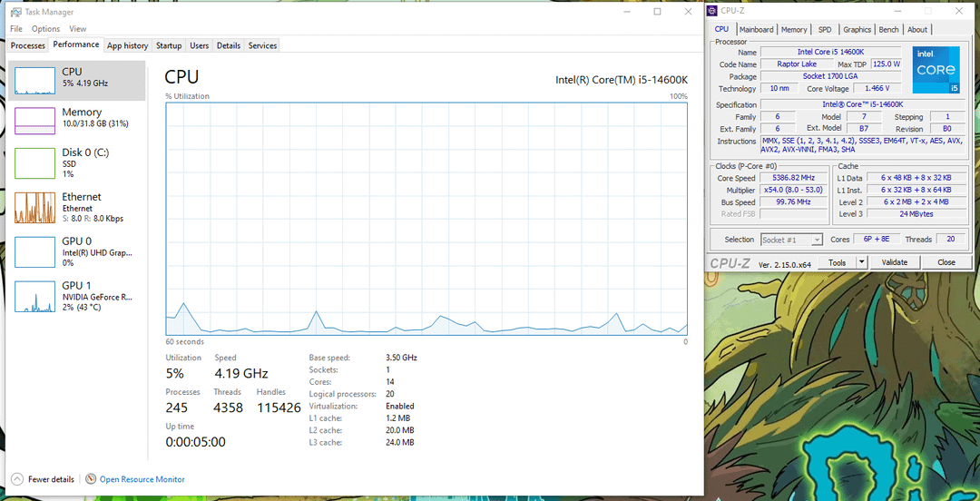Minimize the CPU-Z window
Viewport: 980px width, 501px height.
(x=899, y=10)
